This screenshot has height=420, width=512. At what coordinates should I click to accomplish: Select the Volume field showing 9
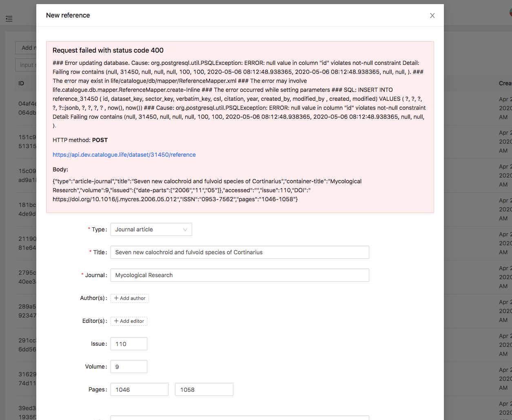pyautogui.click(x=129, y=367)
